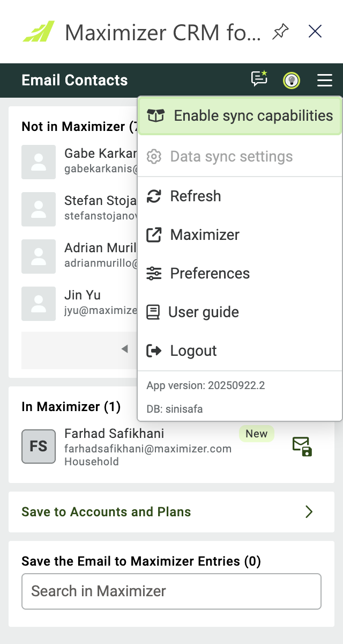The width and height of the screenshot is (343, 644).
Task: Select Enable sync capabilities
Action: click(x=240, y=115)
